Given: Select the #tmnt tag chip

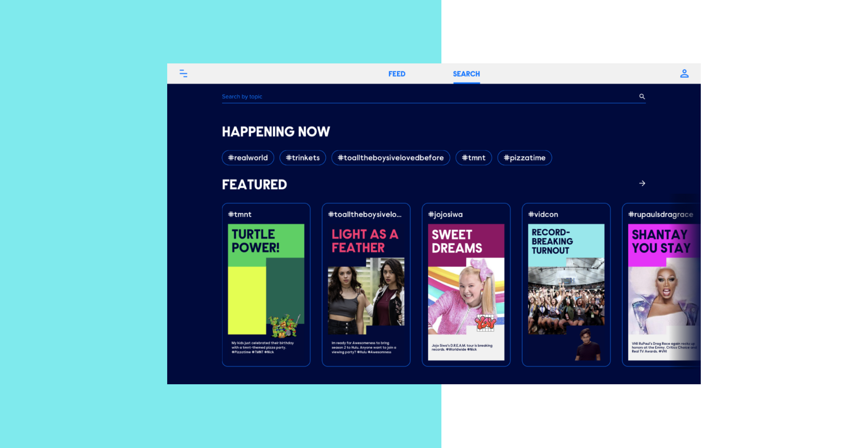Looking at the screenshot, I should click(473, 158).
